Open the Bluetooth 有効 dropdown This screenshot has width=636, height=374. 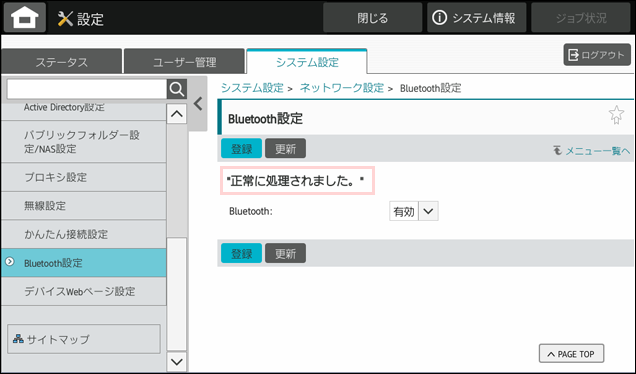coord(414,211)
